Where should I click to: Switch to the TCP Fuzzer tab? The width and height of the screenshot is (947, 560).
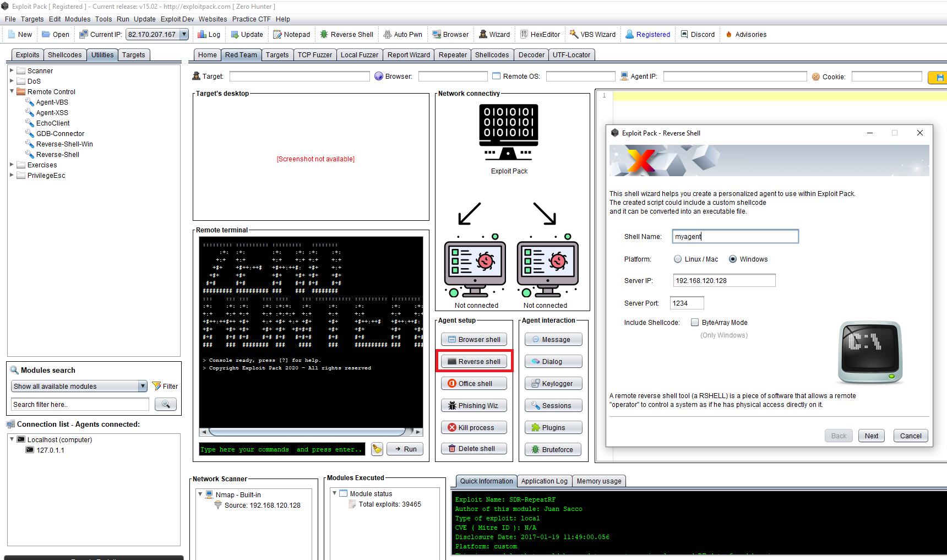click(x=314, y=55)
